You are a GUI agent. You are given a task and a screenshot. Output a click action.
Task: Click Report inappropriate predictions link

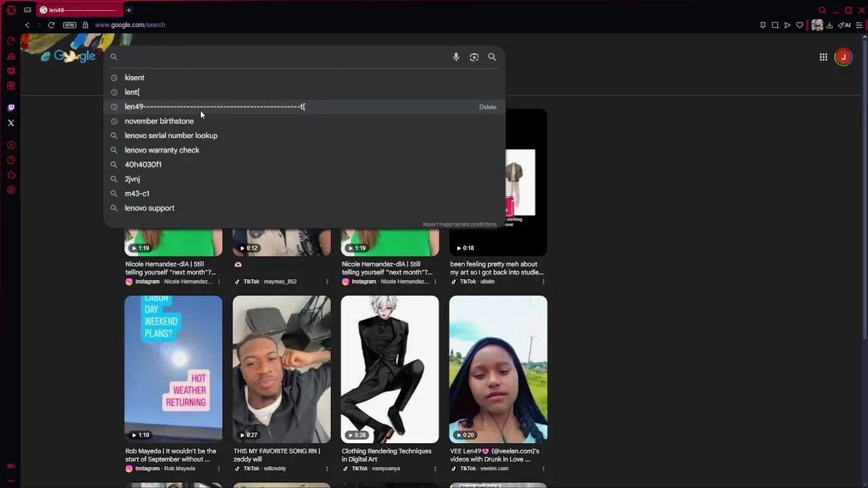point(460,224)
